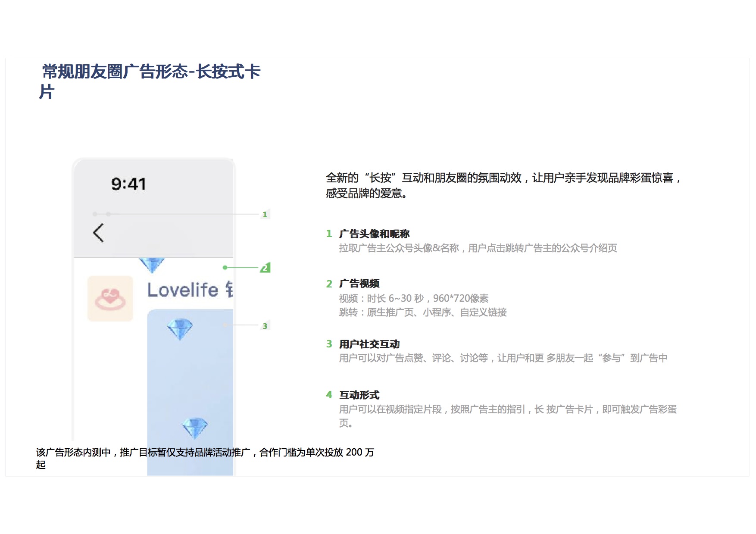Click the green callout marker 2
This screenshot has width=756, height=534.
[x=265, y=268]
